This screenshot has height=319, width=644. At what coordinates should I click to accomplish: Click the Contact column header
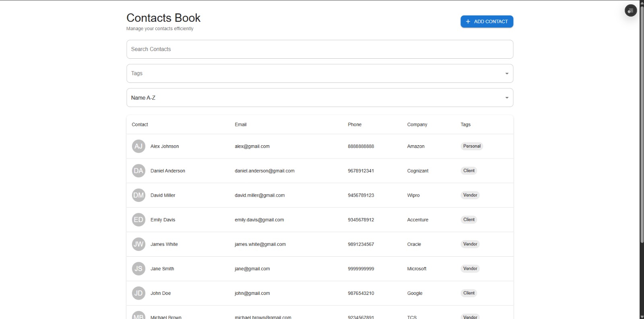pyautogui.click(x=140, y=125)
